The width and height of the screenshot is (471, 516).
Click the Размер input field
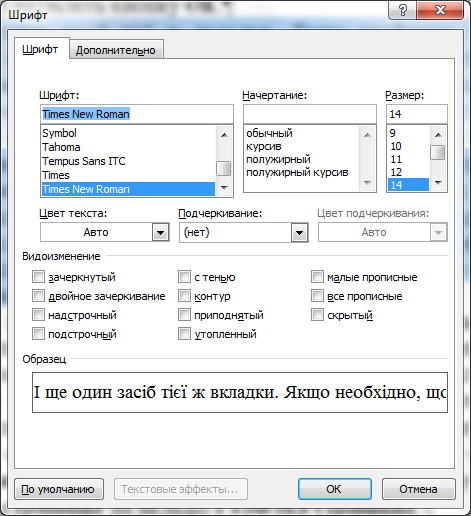click(x=417, y=114)
